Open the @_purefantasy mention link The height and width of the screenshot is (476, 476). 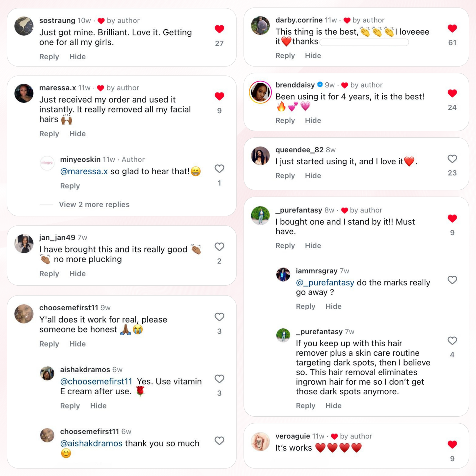(x=325, y=283)
